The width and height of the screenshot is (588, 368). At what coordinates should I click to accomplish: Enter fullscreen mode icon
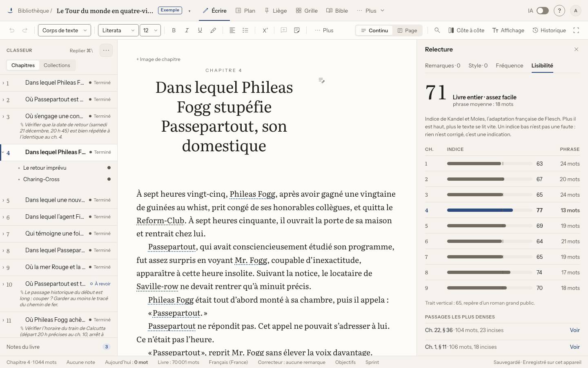(x=576, y=30)
